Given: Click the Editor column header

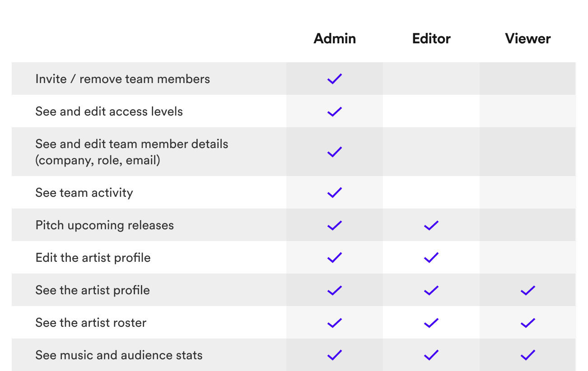Looking at the screenshot, I should tap(431, 38).
